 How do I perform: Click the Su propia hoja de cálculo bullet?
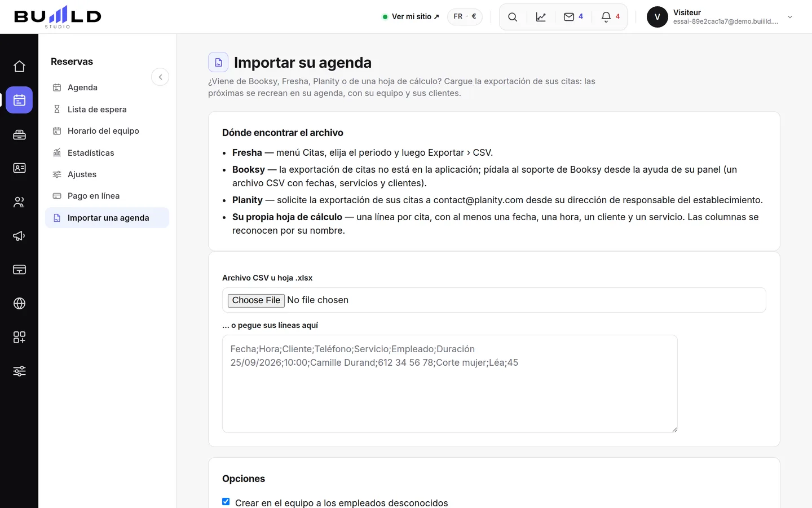pos(496,224)
